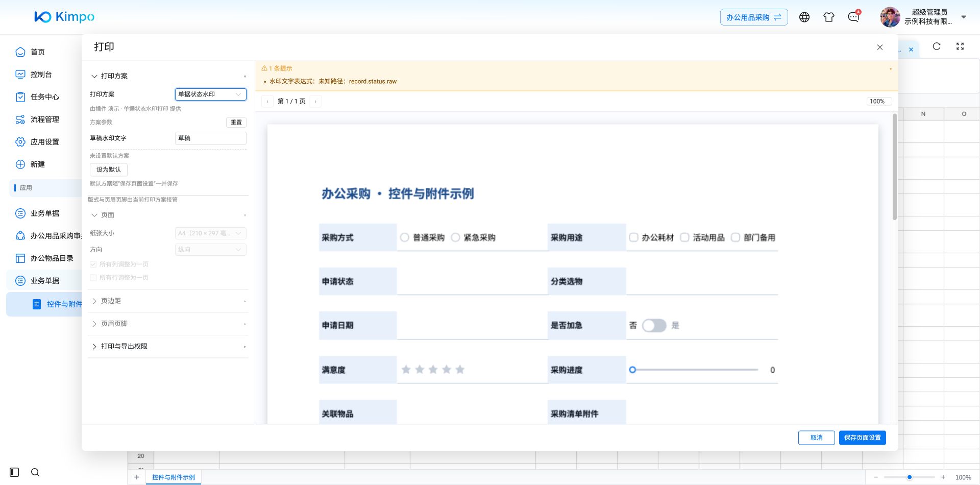Switch to the 控件与附件示例 sheet tab
This screenshot has height=485, width=980.
174,477
